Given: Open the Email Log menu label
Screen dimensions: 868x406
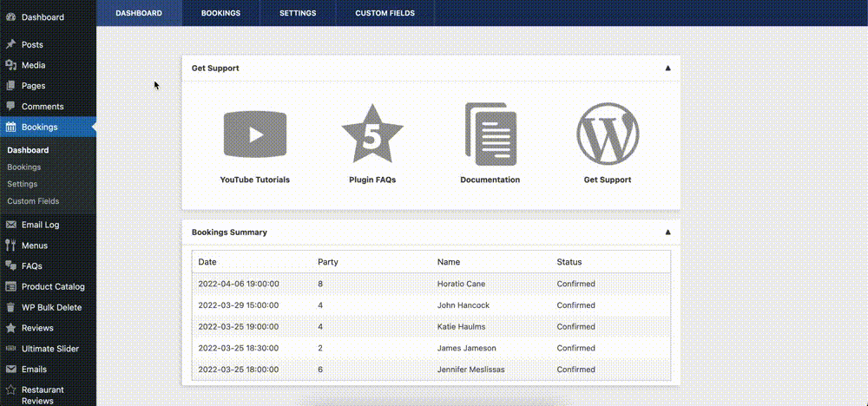Looking at the screenshot, I should pos(41,225).
